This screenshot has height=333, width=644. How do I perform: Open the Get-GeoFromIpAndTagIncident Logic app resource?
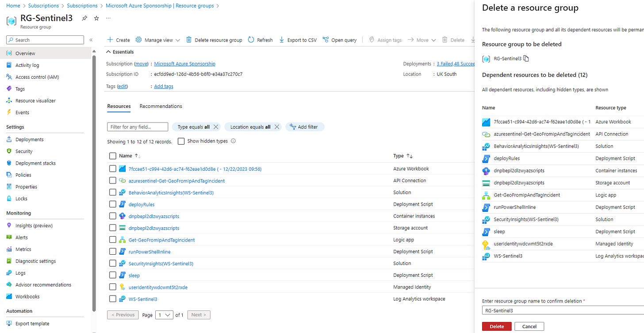coord(161,240)
